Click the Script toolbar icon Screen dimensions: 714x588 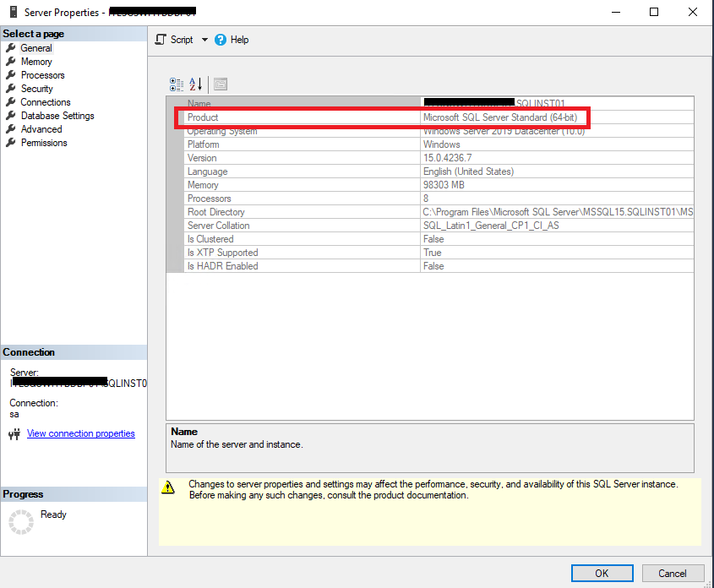[x=161, y=40]
